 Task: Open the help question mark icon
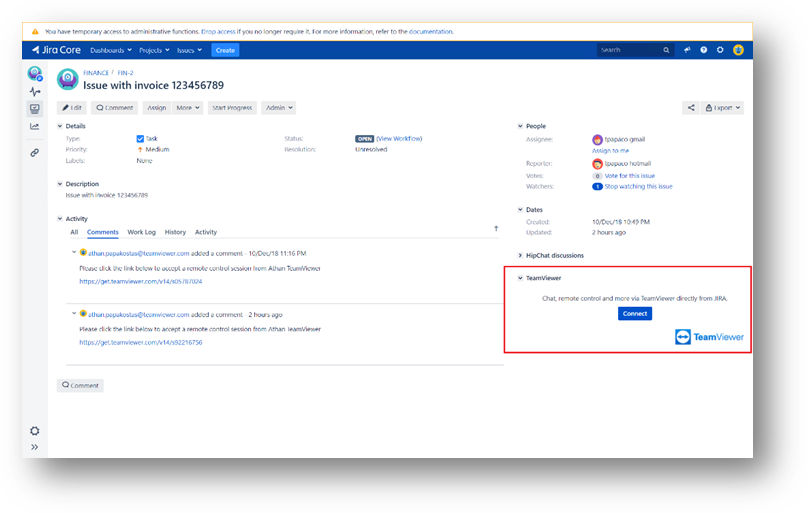(x=703, y=50)
